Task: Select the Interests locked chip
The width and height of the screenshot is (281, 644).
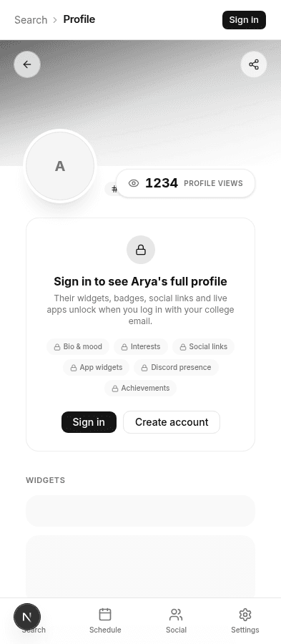Action: pyautogui.click(x=141, y=346)
